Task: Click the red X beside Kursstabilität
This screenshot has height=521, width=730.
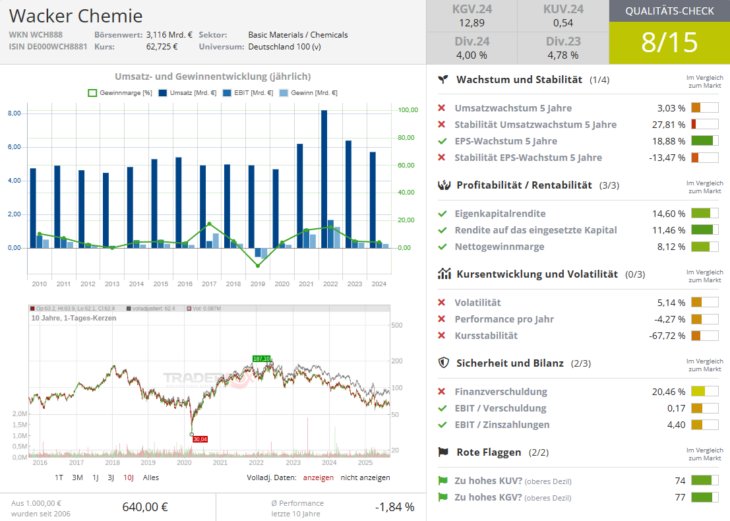Action: pos(441,335)
